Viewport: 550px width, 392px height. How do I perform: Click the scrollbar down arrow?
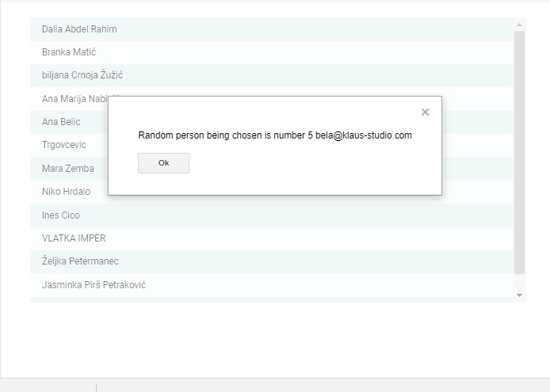(519, 295)
